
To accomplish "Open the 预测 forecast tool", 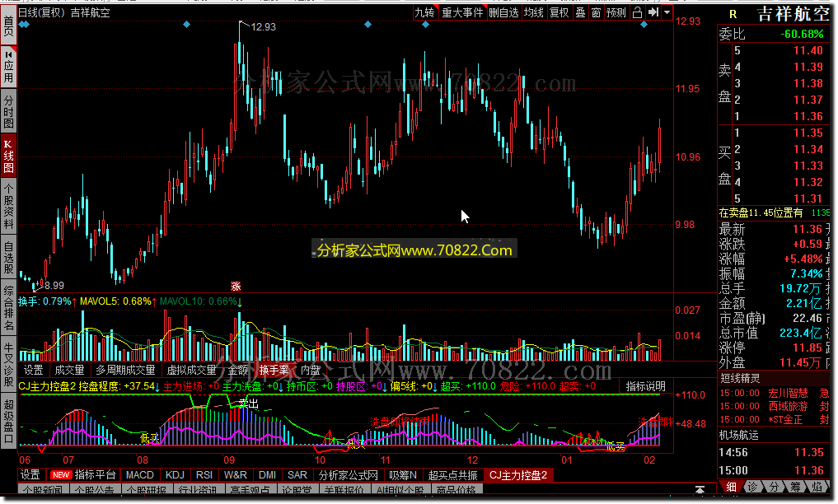I will tap(616, 12).
